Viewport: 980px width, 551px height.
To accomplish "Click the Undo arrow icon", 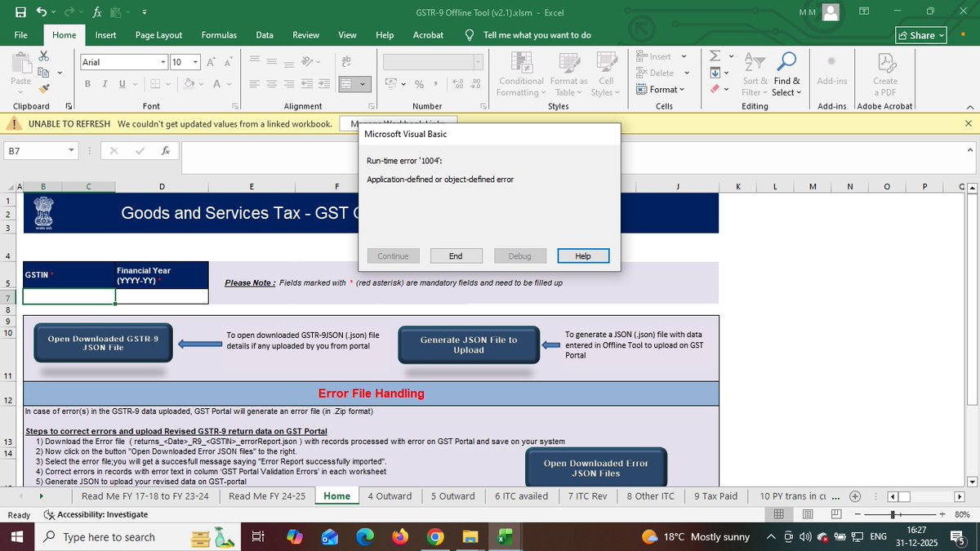I will (41, 12).
